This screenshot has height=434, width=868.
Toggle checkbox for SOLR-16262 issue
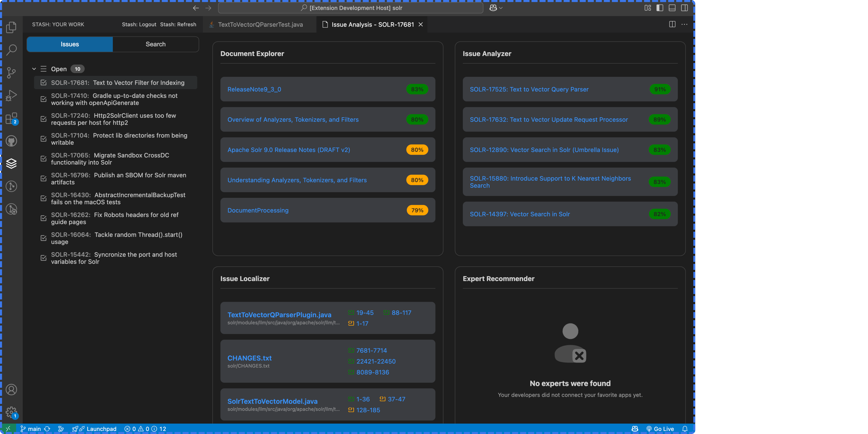click(x=43, y=218)
